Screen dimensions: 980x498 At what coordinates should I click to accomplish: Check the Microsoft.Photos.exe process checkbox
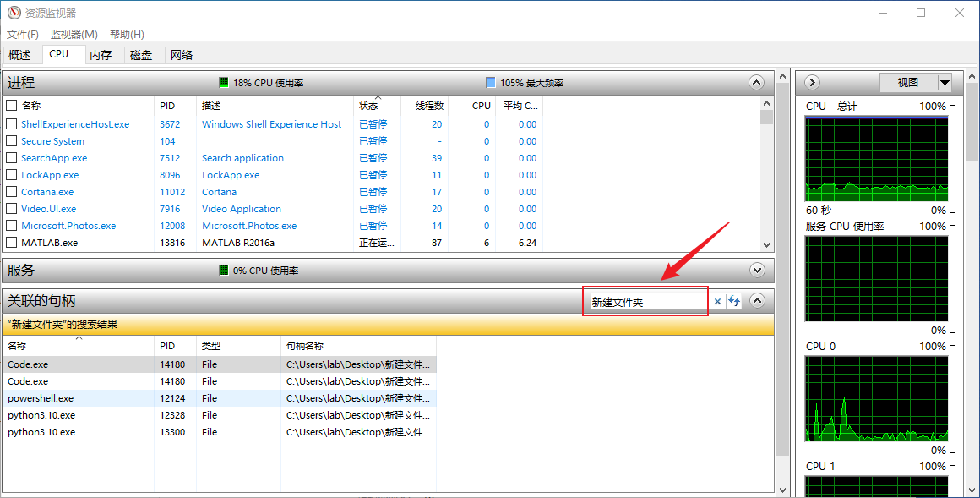click(x=11, y=225)
